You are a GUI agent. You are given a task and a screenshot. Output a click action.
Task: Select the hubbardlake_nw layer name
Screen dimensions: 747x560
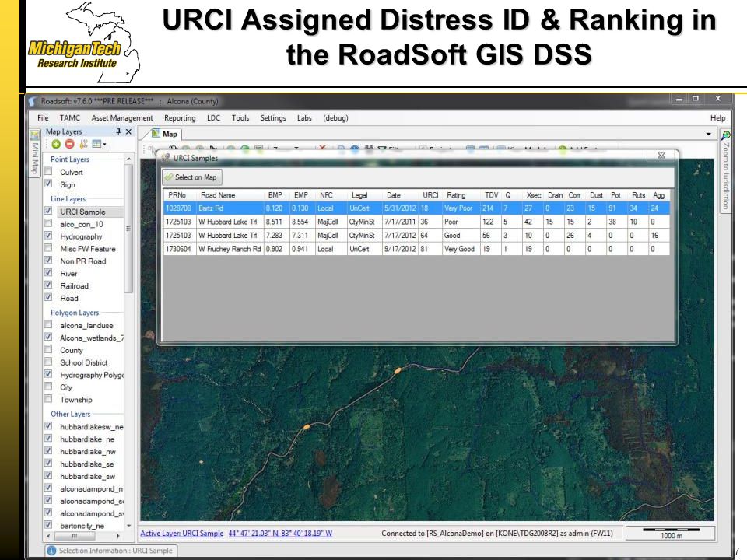pos(88,451)
